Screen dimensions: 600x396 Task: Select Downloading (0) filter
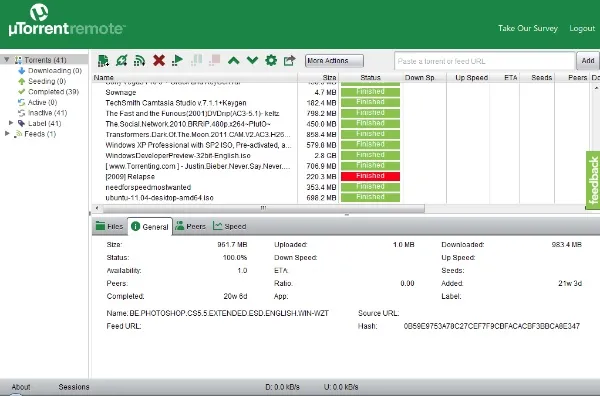click(55, 70)
